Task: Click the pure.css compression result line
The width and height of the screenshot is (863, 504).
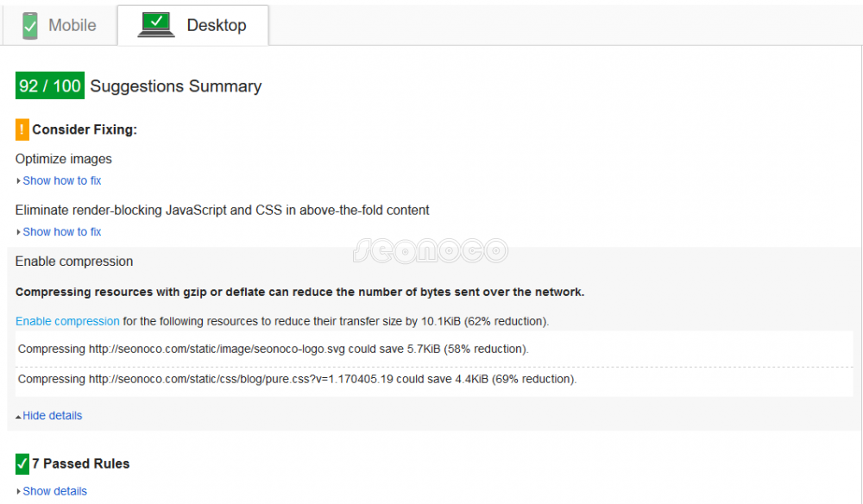Action: [x=297, y=379]
